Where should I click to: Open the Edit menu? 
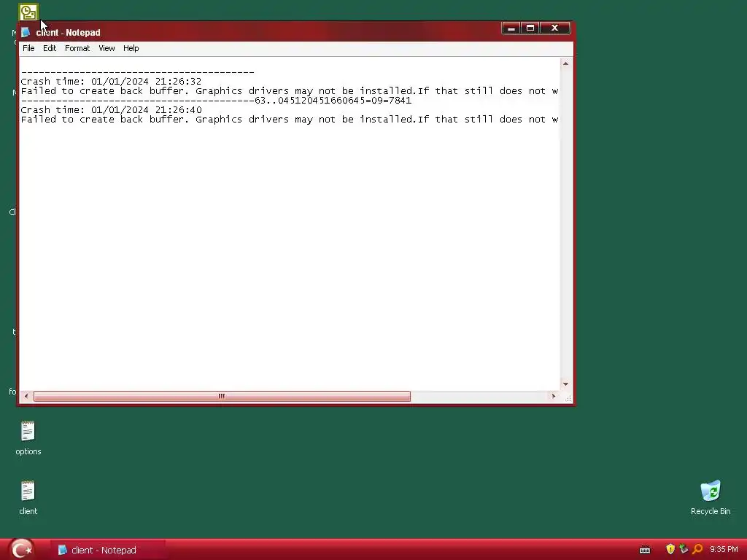[50, 48]
